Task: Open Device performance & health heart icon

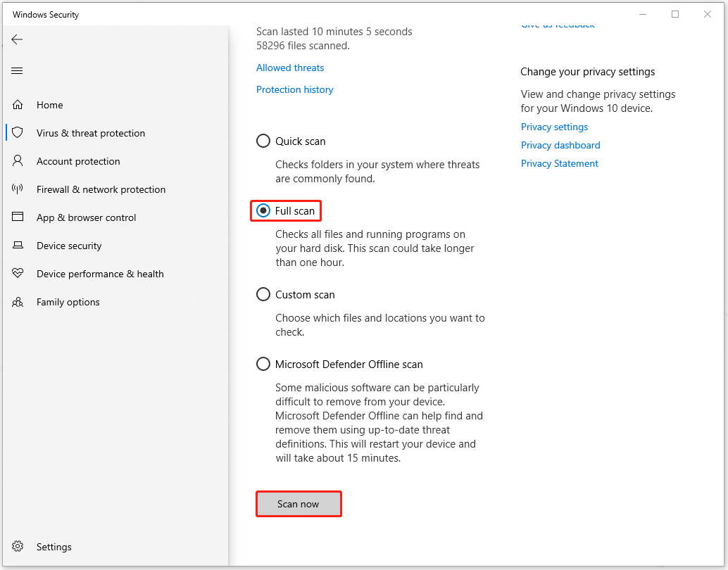Action: (x=18, y=273)
